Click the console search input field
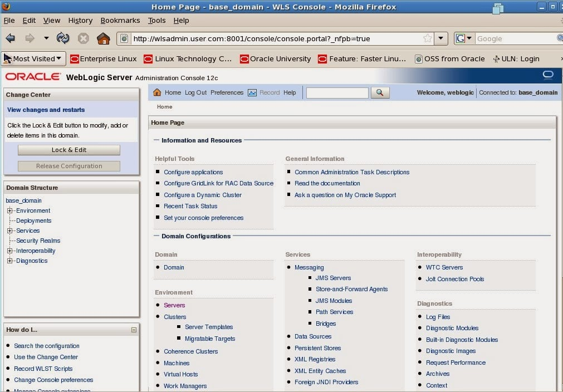The height and width of the screenshot is (392, 563). click(336, 92)
